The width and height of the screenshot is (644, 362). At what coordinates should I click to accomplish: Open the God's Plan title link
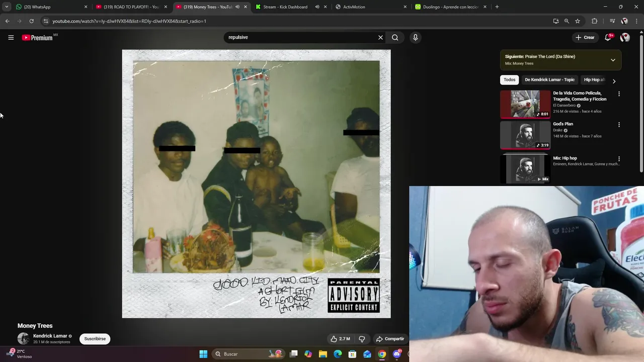point(563,124)
